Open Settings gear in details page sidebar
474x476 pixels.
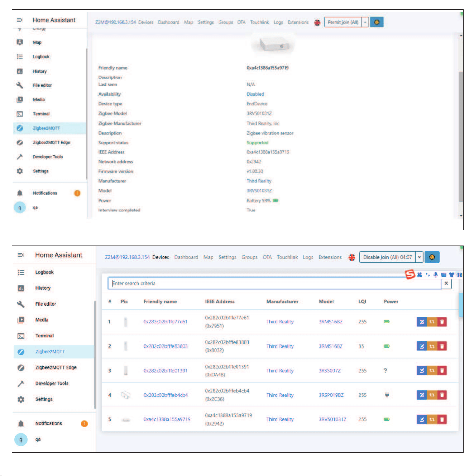tap(20, 171)
